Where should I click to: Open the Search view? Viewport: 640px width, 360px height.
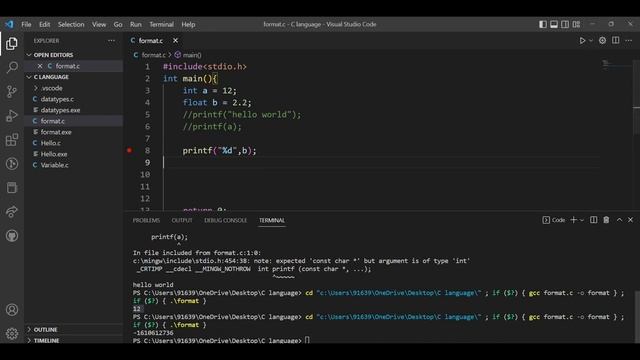tap(12, 67)
